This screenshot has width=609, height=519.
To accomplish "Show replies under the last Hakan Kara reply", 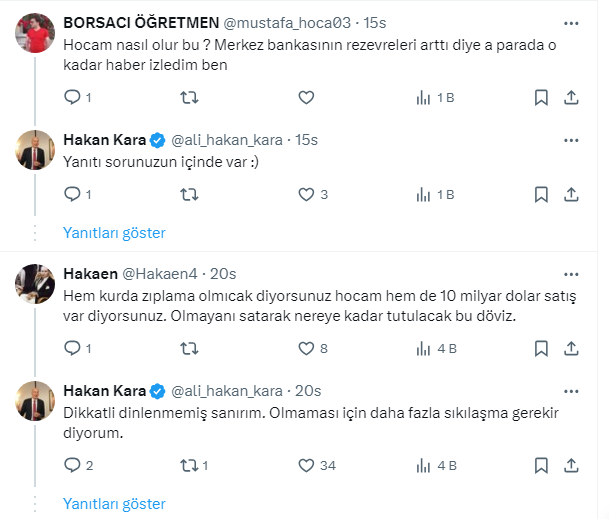I will [x=114, y=503].
